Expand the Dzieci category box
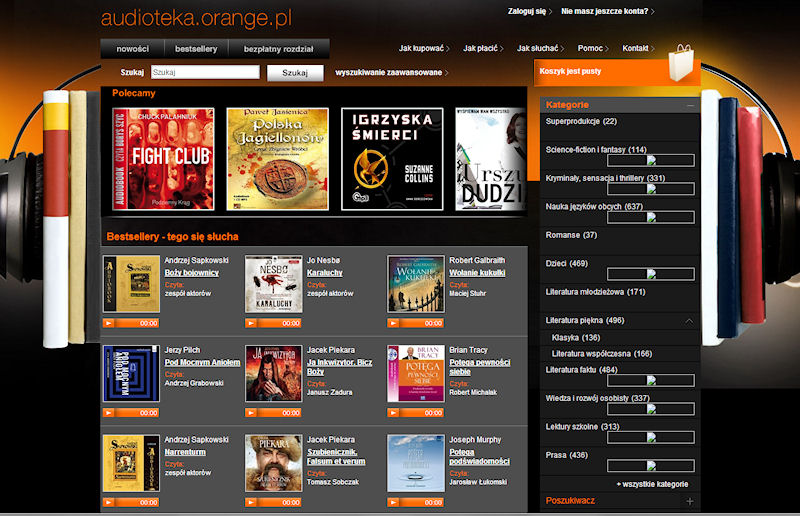 pos(651,274)
